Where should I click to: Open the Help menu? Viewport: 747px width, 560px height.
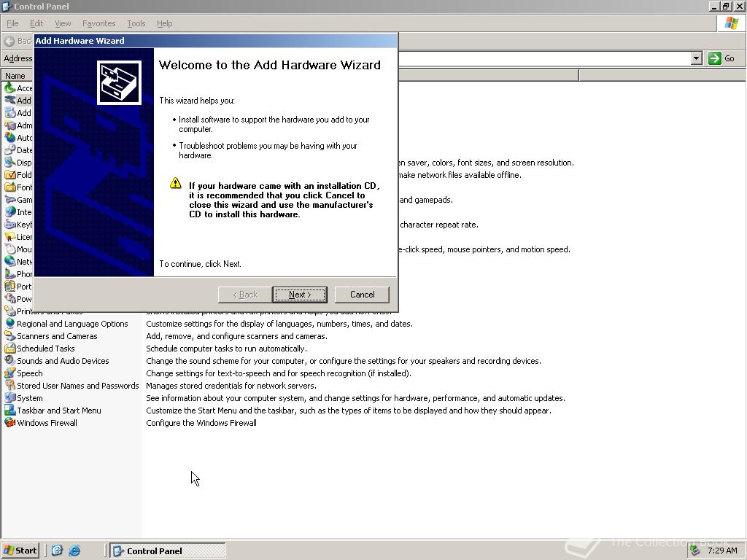pyautogui.click(x=164, y=23)
